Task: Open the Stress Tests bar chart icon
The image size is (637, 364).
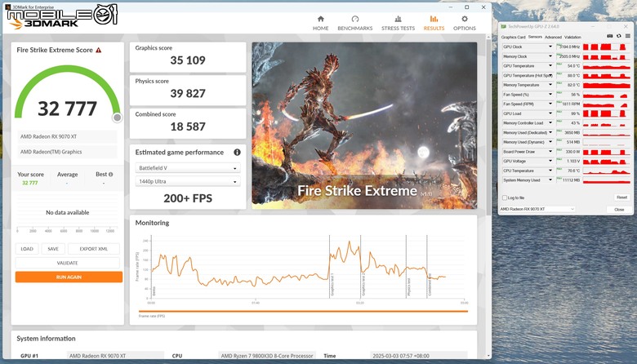Action: tap(399, 19)
